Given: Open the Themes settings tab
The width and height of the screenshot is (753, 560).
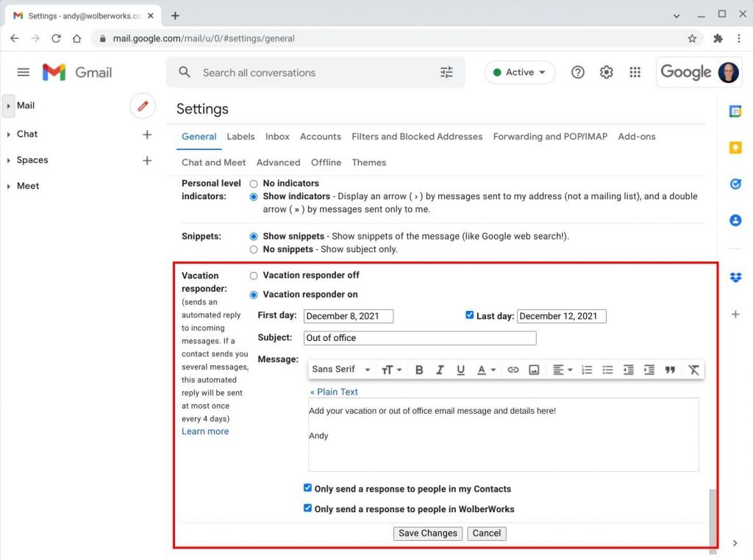Looking at the screenshot, I should pyautogui.click(x=368, y=162).
